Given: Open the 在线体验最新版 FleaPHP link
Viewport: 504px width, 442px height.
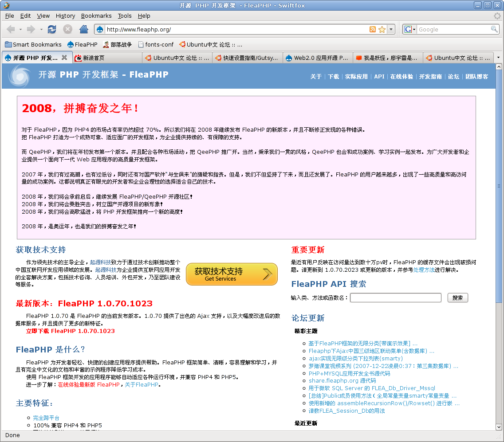Looking at the screenshot, I should 89,384.
